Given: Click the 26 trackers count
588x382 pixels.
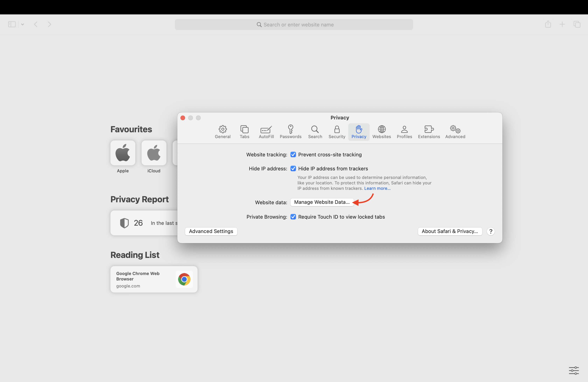Looking at the screenshot, I should (138, 223).
